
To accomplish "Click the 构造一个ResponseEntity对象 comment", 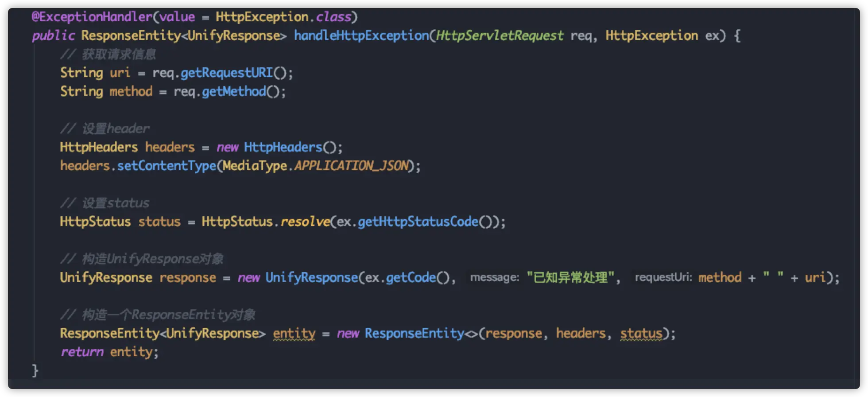I will click(x=158, y=315).
